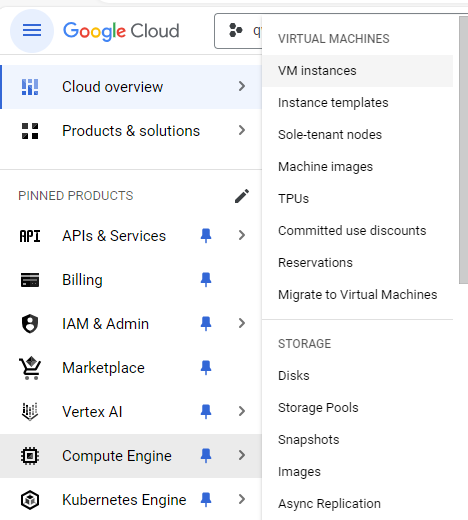Open Marketplace

coord(103,368)
